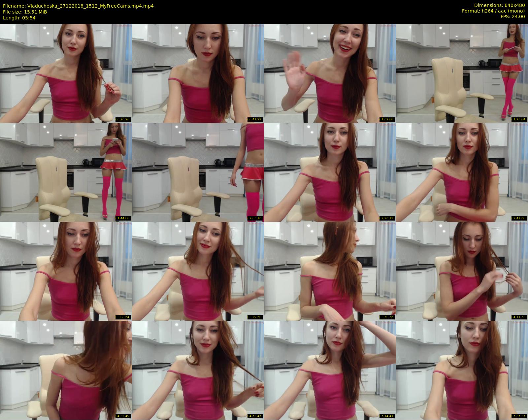Open the thumbnail stamped 04:32.49
The image size is (528, 420).
click(x=66, y=370)
